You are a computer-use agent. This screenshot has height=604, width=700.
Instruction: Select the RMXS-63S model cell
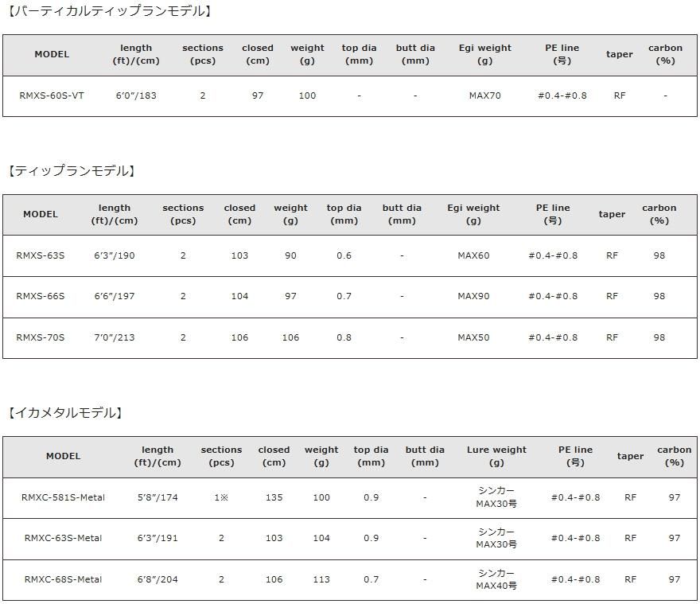(41, 255)
